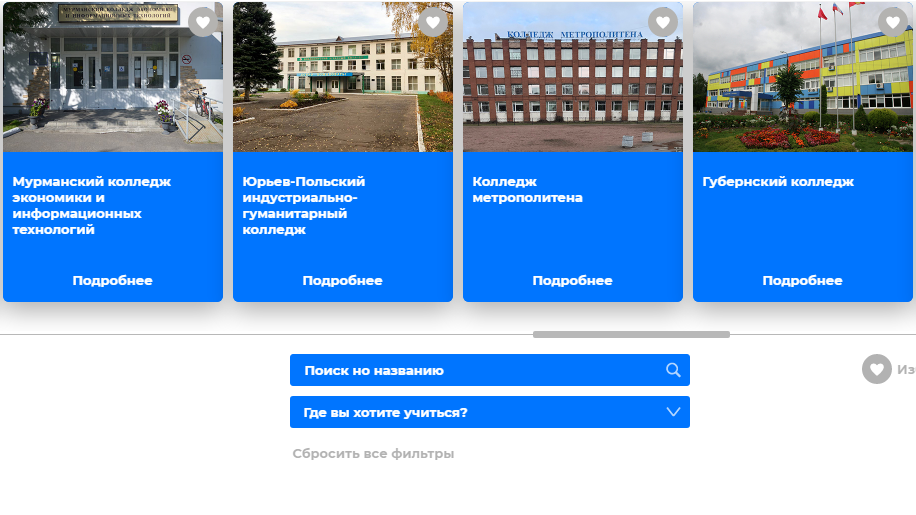This screenshot has width=916, height=515.
Task: Click Подробнее on Юрьев-Польский колледж card
Action: click(342, 281)
